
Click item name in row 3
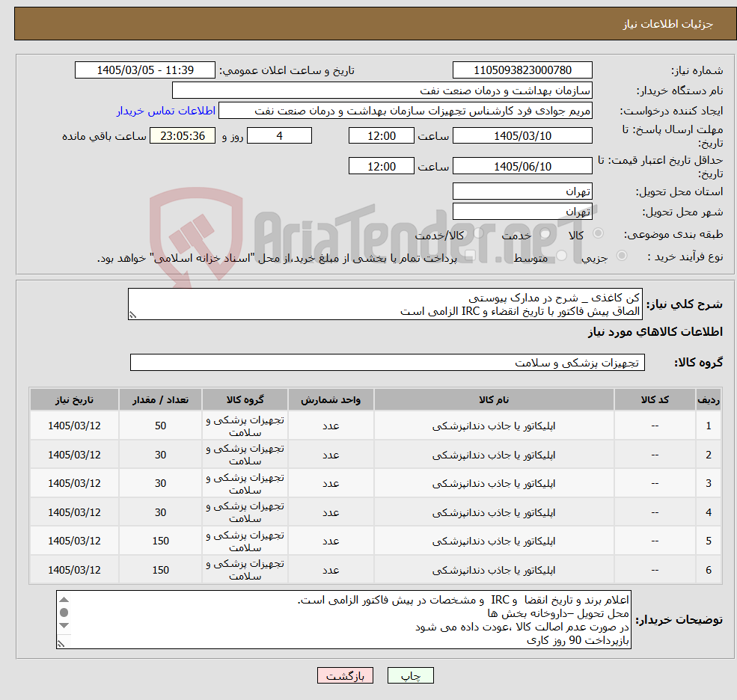494,483
